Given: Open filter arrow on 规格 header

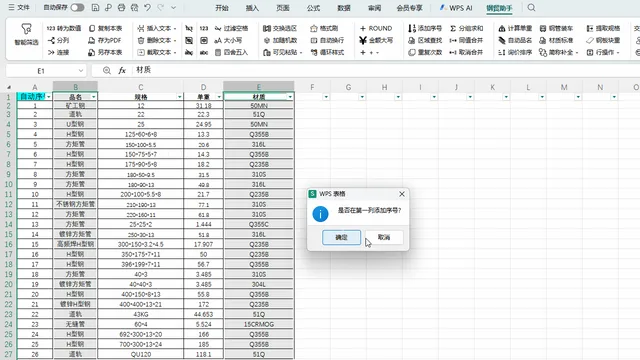Looking at the screenshot, I should 180,97.
